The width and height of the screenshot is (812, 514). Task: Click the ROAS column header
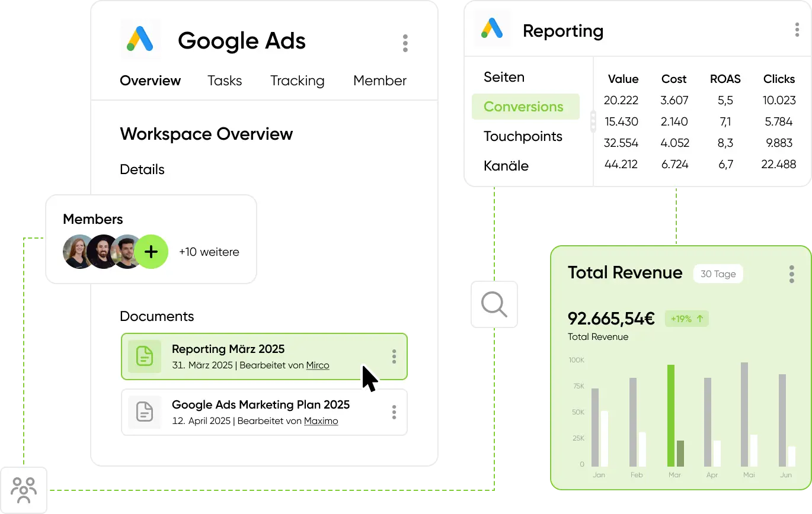point(725,79)
